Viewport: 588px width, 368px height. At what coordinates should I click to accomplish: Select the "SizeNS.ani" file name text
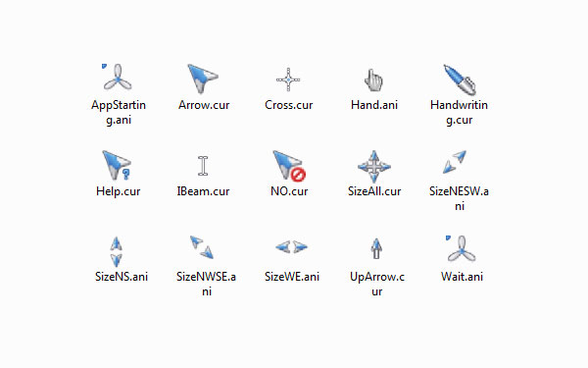[122, 277]
